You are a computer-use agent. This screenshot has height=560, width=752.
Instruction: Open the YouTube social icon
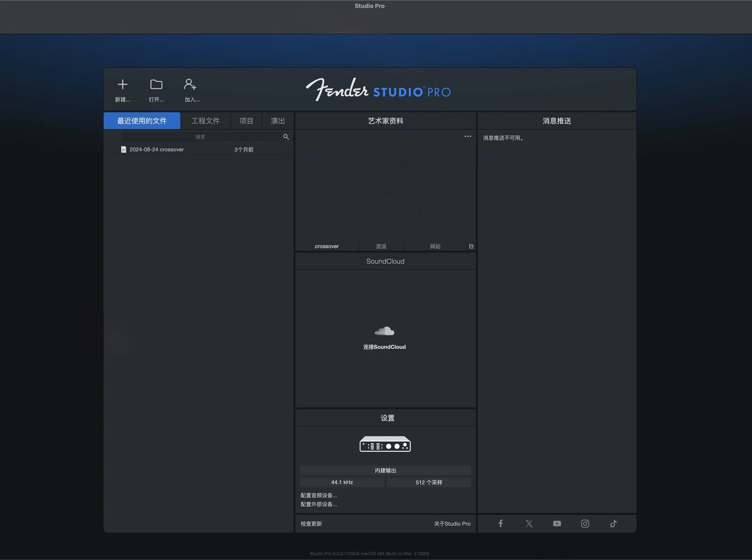(557, 524)
